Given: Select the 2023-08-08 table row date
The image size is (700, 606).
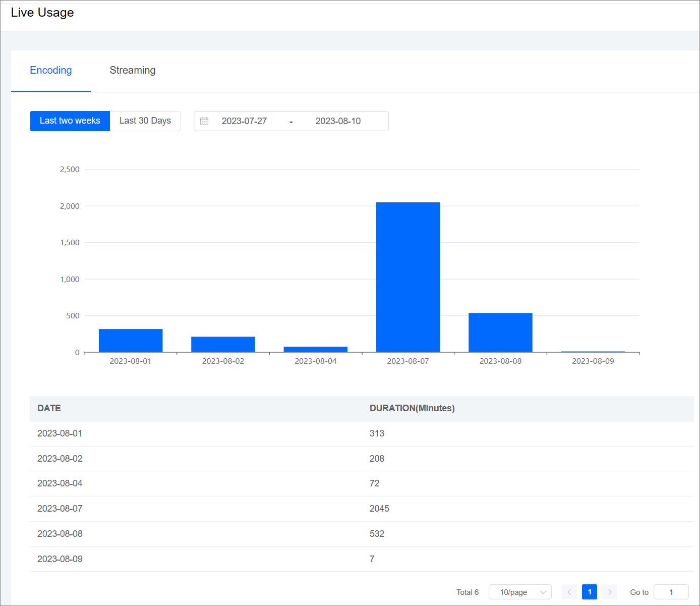Looking at the screenshot, I should (x=60, y=534).
